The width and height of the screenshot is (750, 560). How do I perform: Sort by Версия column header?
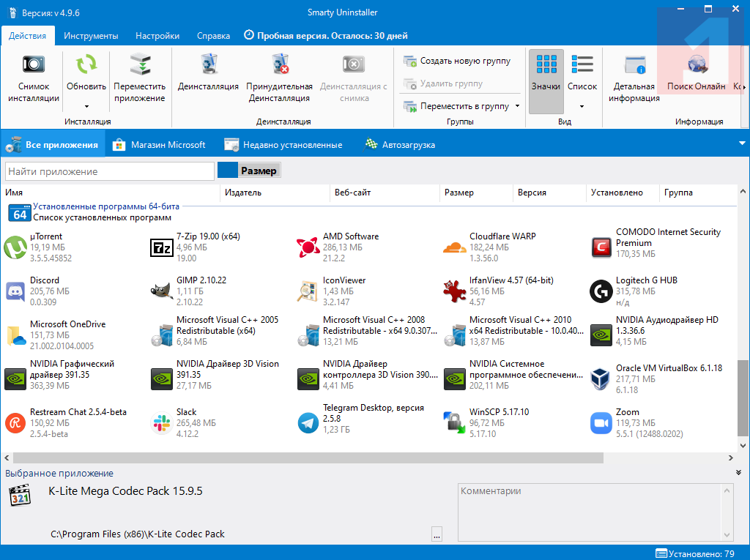pos(549,193)
